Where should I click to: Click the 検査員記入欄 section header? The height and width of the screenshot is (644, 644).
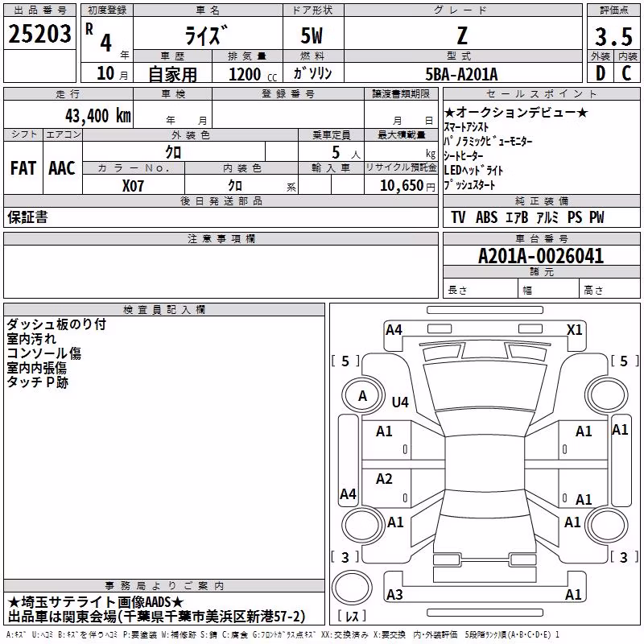(x=164, y=310)
